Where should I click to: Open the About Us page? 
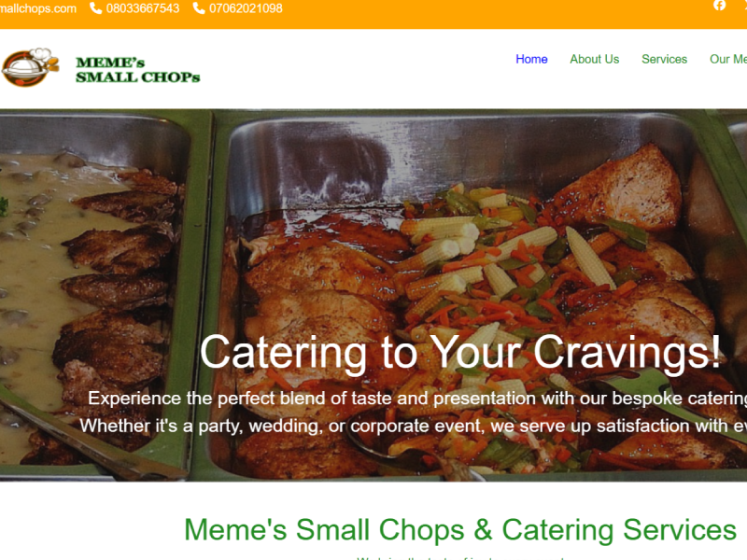pos(594,59)
